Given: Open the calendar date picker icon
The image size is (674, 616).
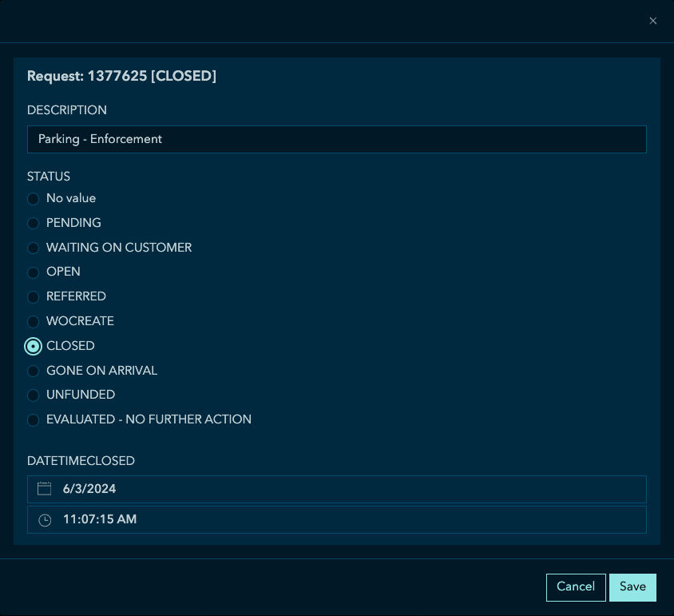Looking at the screenshot, I should pos(45,488).
